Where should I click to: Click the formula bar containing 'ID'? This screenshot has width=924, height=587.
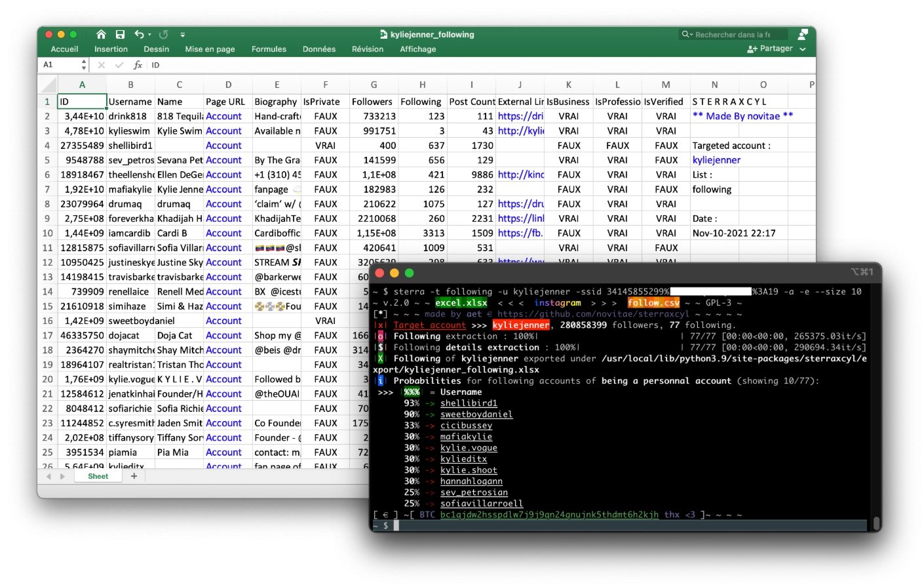[481, 65]
